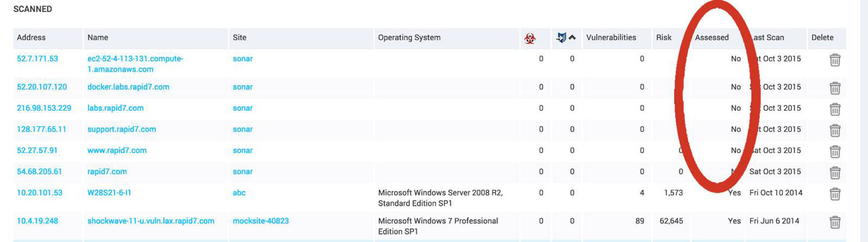Open the 10.4.19.248 address link
The height and width of the screenshot is (242, 868).
pyautogui.click(x=37, y=221)
